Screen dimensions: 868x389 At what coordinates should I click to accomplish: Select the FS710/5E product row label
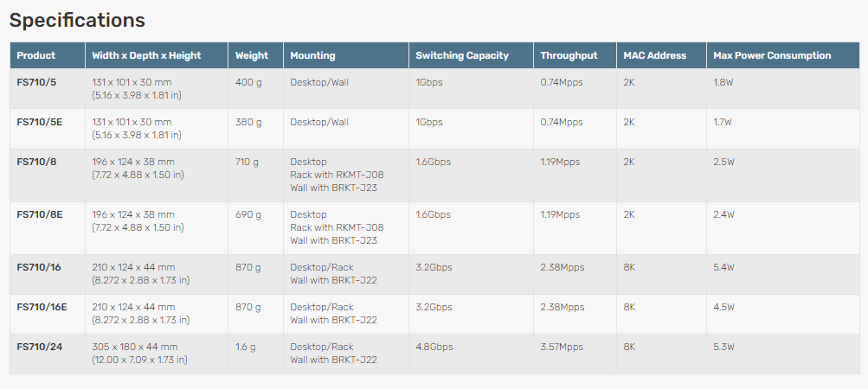[40, 122]
